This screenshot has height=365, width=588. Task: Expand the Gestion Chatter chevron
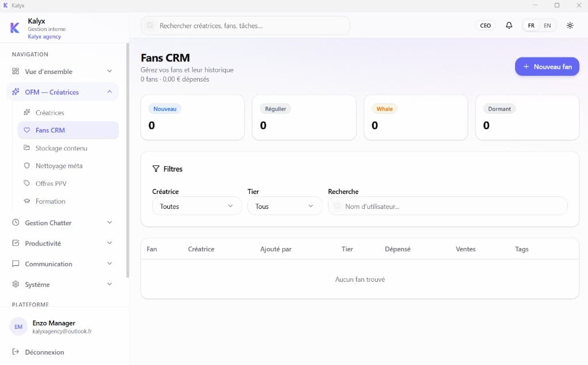pyautogui.click(x=110, y=222)
